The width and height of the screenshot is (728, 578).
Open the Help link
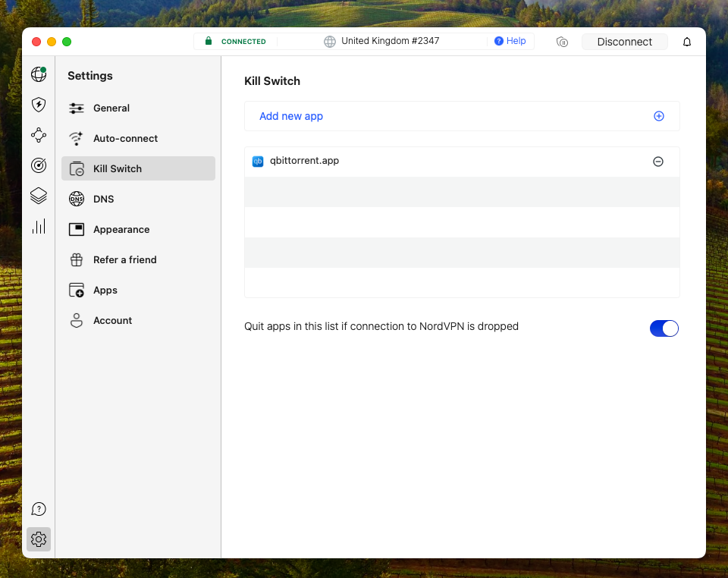click(510, 41)
